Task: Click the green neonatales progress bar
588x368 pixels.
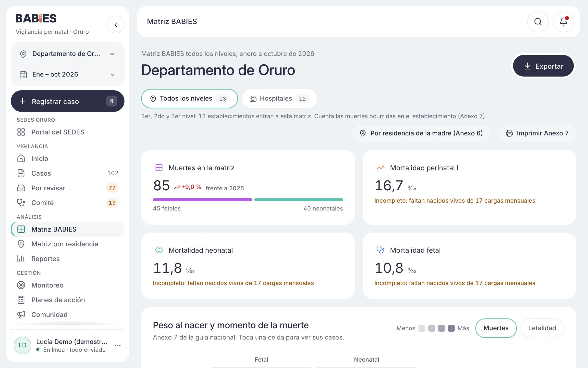Action: click(299, 200)
